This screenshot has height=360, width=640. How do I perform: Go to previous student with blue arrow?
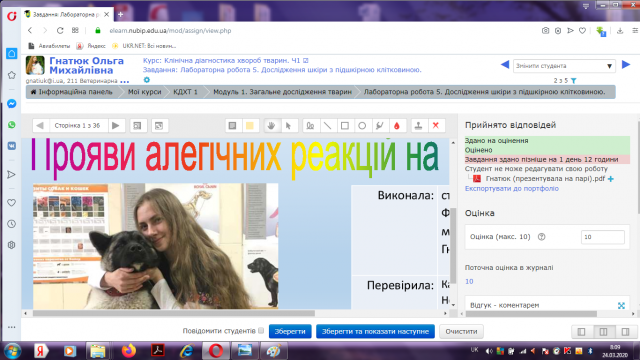tap(505, 65)
